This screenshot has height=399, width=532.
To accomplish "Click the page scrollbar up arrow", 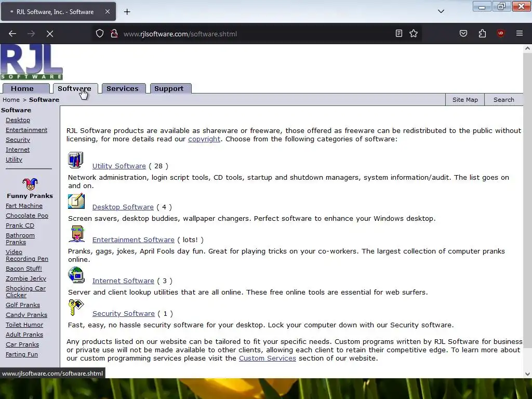I will pyautogui.click(x=527, y=48).
